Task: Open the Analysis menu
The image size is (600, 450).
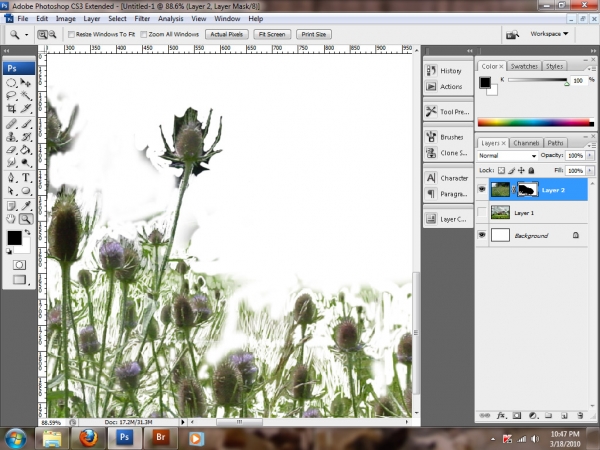Action: click(x=171, y=18)
